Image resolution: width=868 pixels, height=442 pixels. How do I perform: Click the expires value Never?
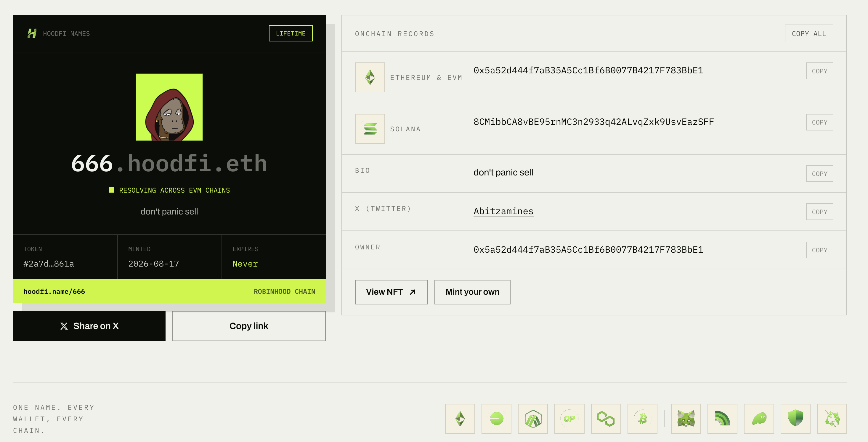[245, 264]
